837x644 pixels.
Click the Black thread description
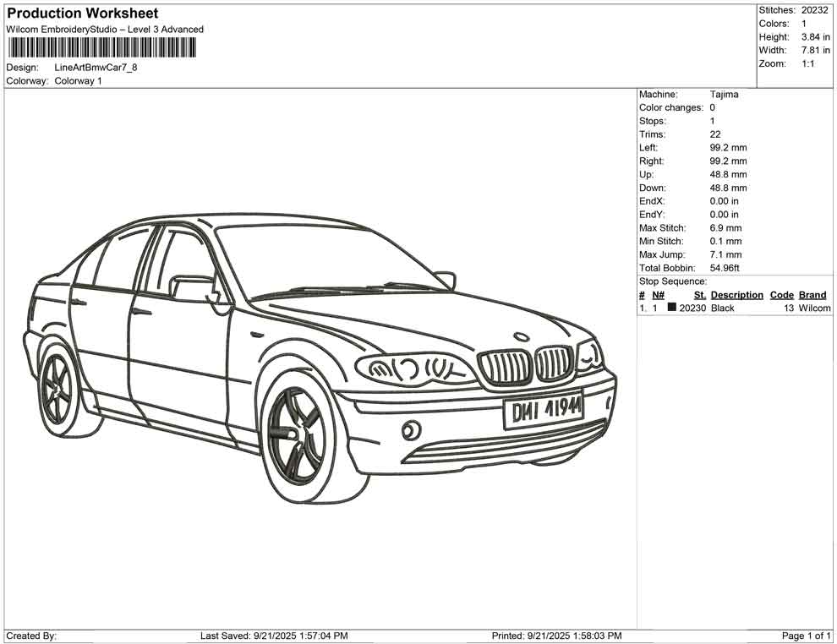coord(722,308)
